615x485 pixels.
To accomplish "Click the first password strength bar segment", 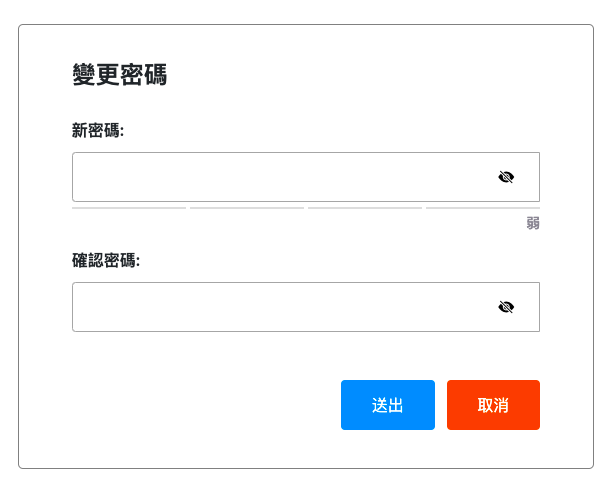I will [129, 208].
